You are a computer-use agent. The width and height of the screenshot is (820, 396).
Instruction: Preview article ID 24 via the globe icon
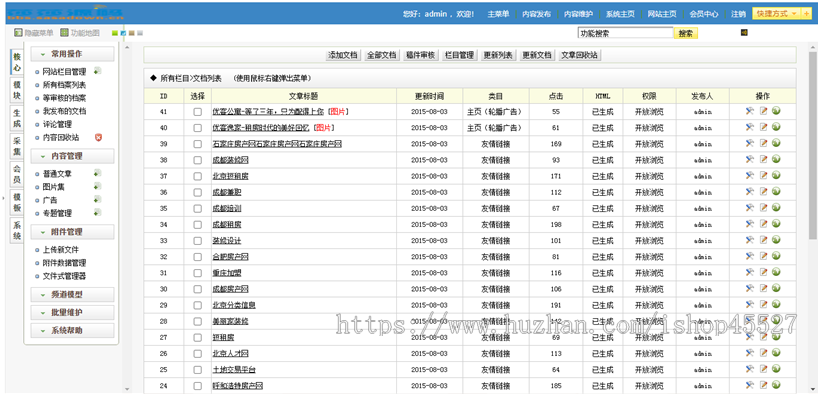coord(776,385)
